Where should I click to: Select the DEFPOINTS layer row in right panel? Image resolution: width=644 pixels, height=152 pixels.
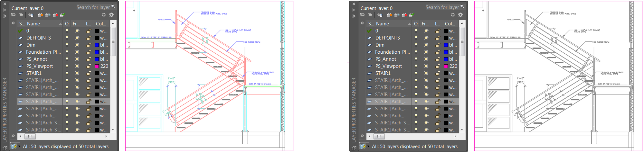[x=412, y=38]
